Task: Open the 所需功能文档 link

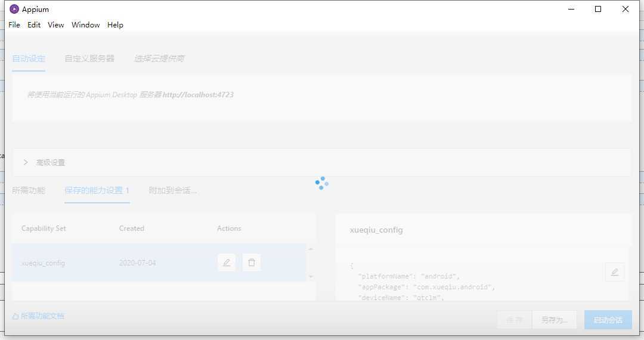Action: point(38,316)
